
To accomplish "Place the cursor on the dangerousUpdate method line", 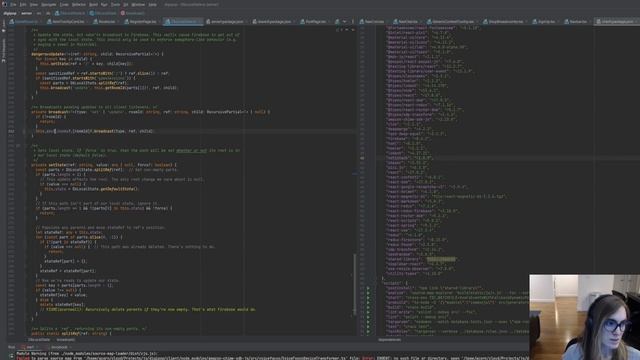I will [97, 54].
